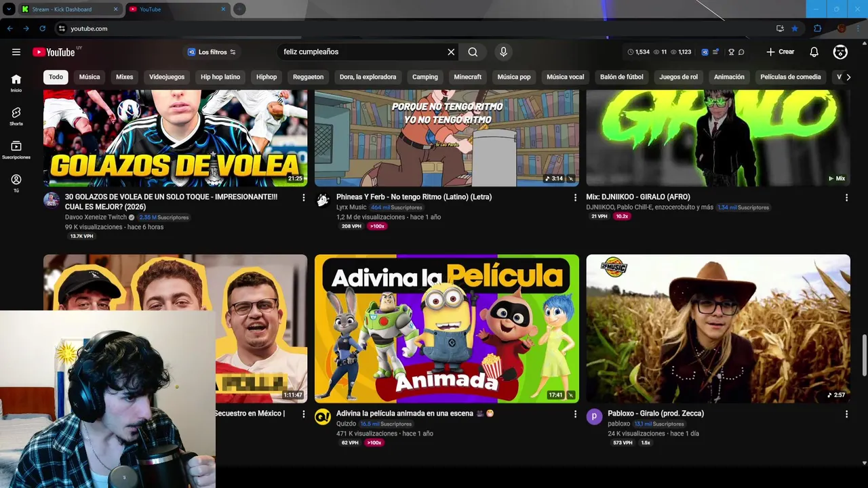Open YouTube notifications bell
Screen dimensions: 868x488
point(814,52)
